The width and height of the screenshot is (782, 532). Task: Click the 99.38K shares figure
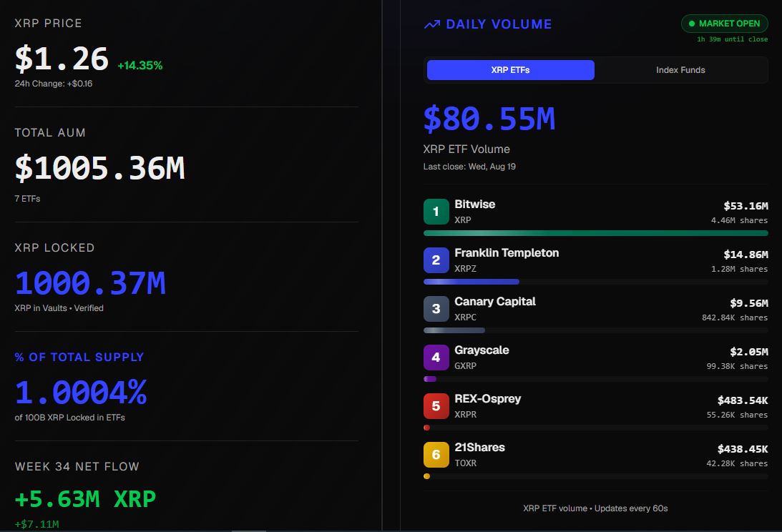pyautogui.click(x=737, y=366)
